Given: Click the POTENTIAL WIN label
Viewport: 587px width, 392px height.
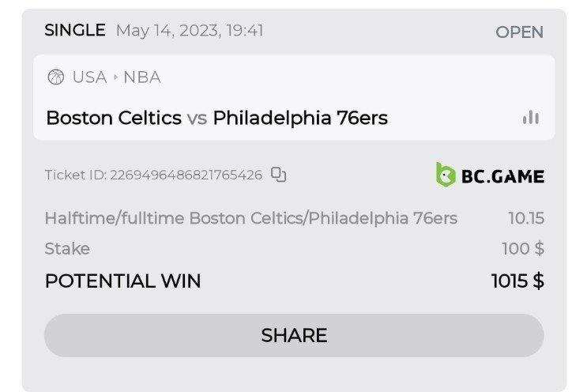Looking at the screenshot, I should pos(122,281).
